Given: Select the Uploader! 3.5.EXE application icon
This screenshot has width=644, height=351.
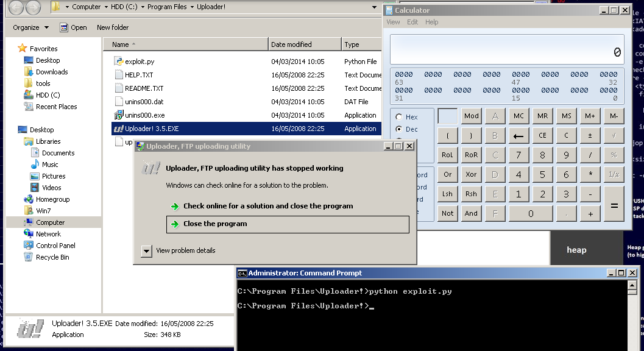Looking at the screenshot, I should click(x=119, y=129).
